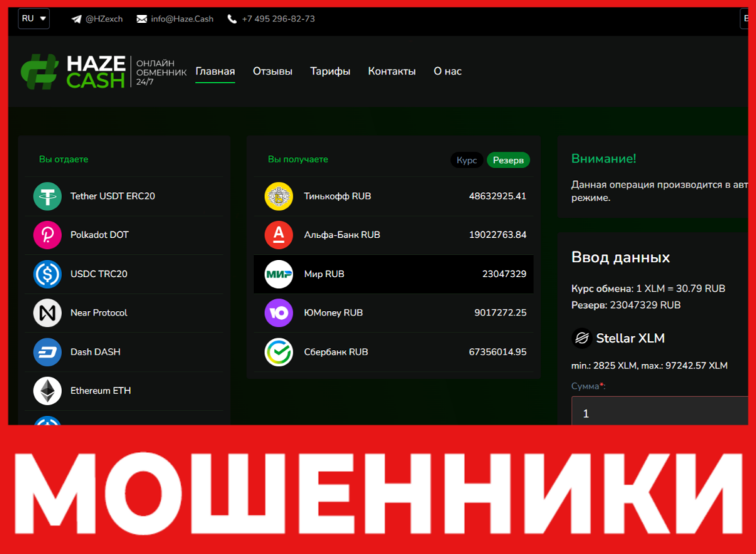Select the Polkadot DOT icon

pos(47,234)
